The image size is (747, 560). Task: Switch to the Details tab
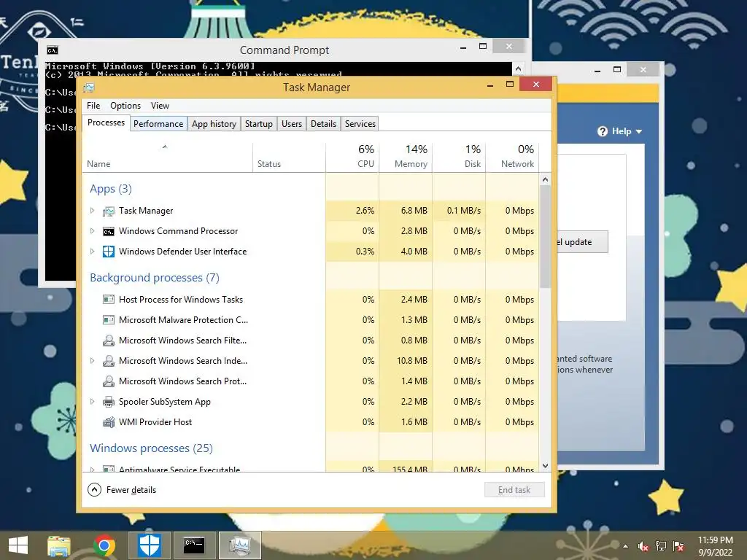(323, 124)
